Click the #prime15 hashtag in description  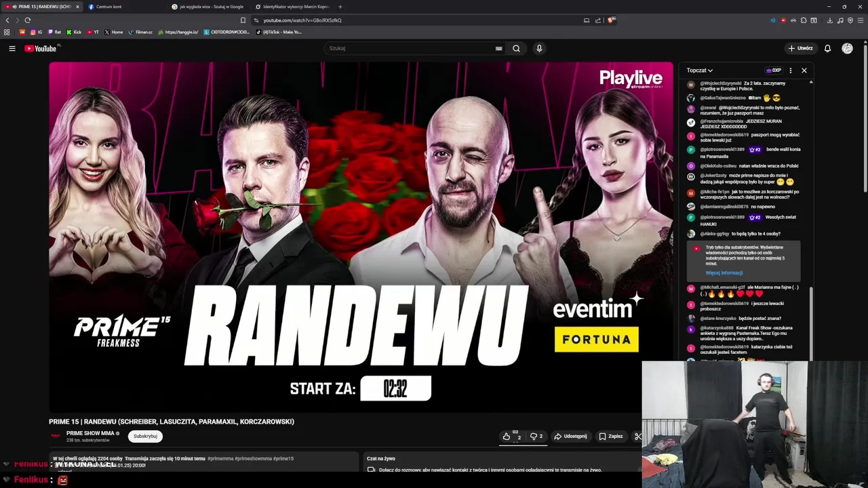coord(283,459)
